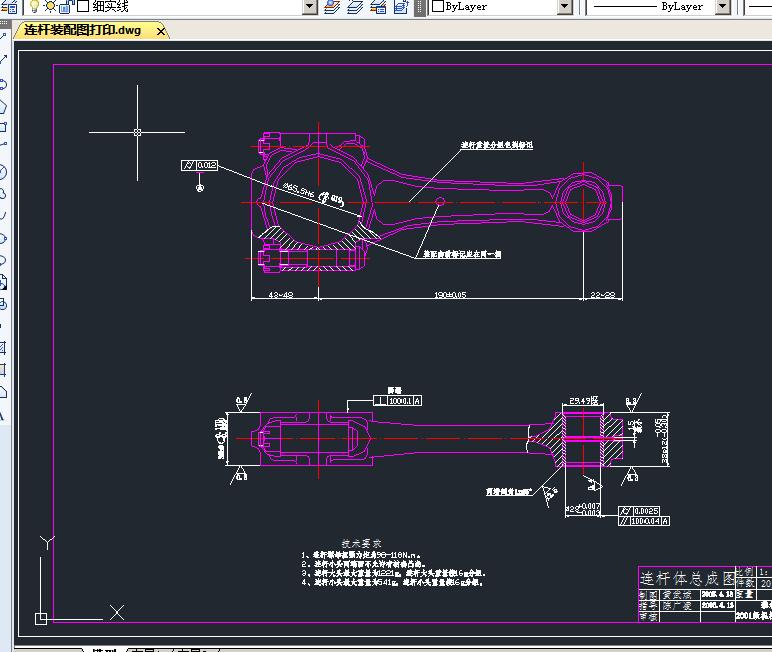Select the Construction Line tool
The width and height of the screenshot is (772, 652).
click(3, 60)
